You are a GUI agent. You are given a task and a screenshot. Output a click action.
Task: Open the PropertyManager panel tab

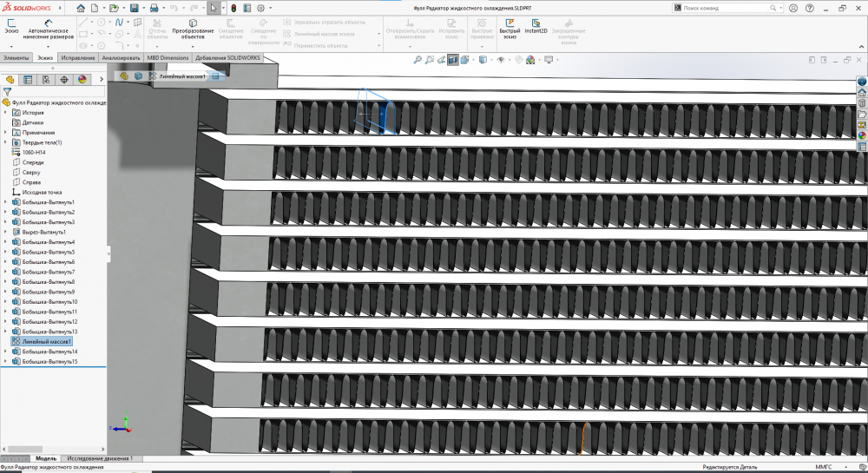pyautogui.click(x=28, y=79)
